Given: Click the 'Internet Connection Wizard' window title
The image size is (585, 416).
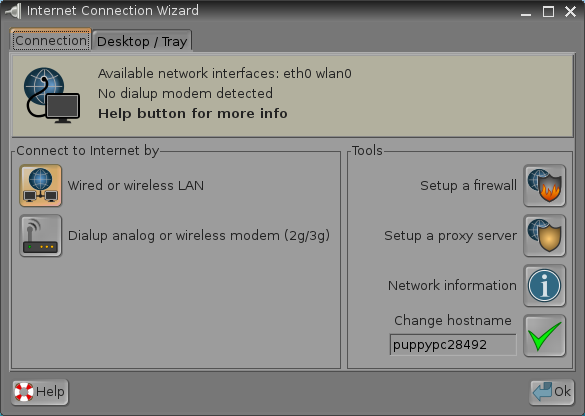Looking at the screenshot, I should point(113,10).
